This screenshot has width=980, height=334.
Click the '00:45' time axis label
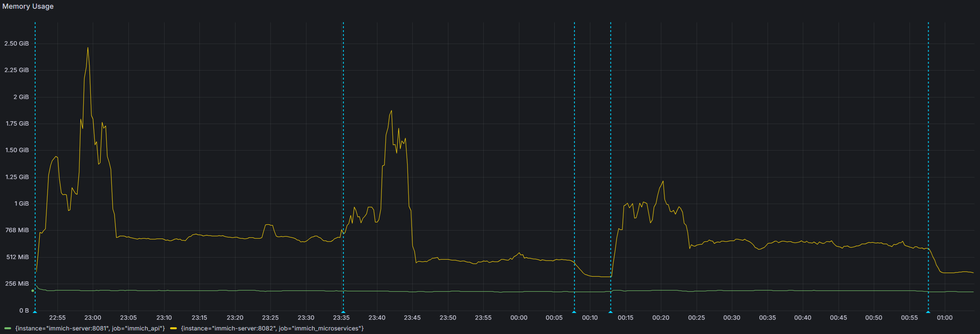838,318
